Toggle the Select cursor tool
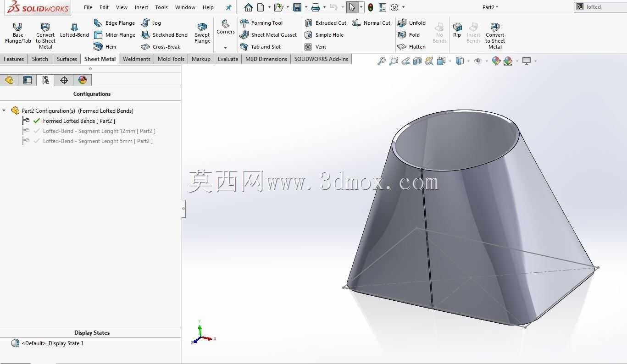 (x=352, y=7)
